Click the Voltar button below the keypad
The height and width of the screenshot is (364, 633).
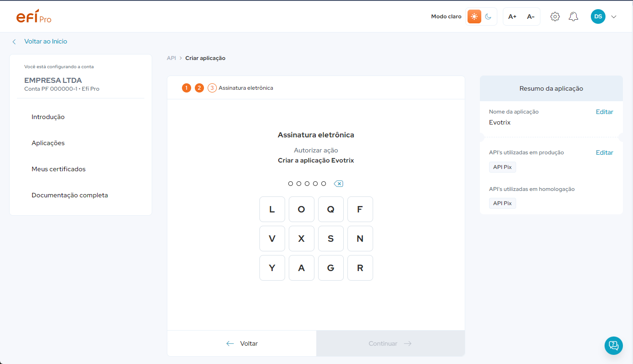[x=242, y=343]
